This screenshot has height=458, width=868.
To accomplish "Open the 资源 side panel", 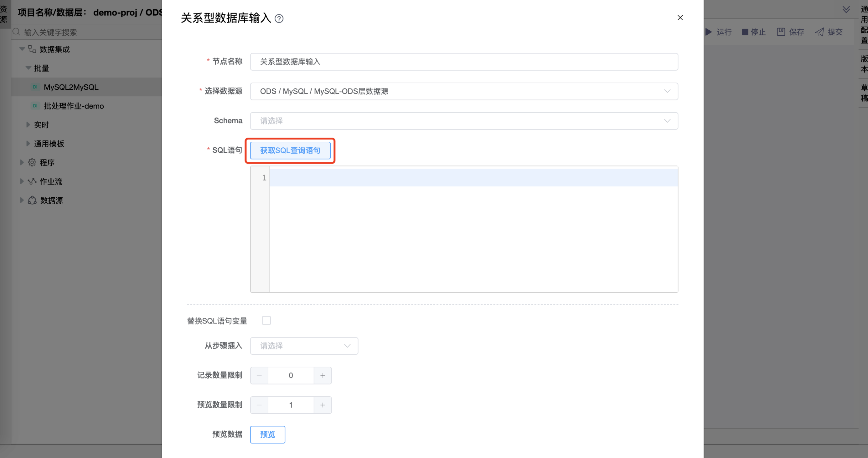I will [x=4, y=13].
